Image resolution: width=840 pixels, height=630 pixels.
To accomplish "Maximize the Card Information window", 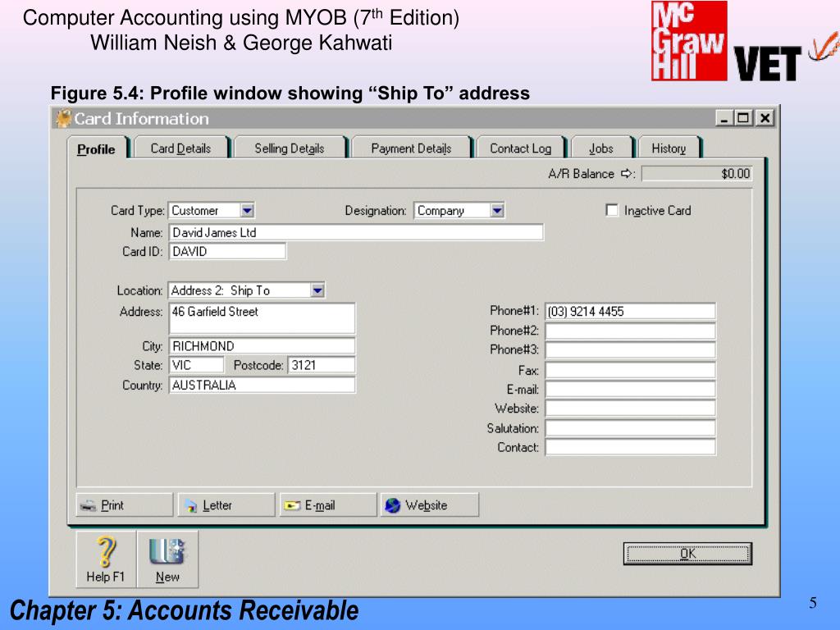I will point(743,118).
